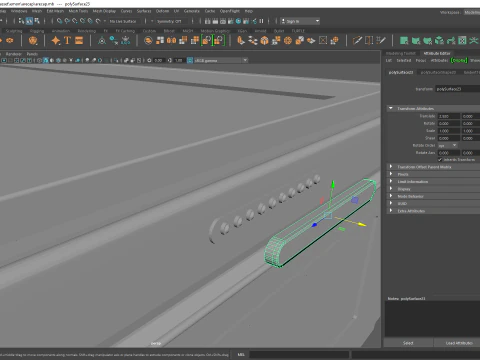Screen dimensions: 480x360
Task: Click the Insert Edge Loop tool icon
Action: [369, 41]
